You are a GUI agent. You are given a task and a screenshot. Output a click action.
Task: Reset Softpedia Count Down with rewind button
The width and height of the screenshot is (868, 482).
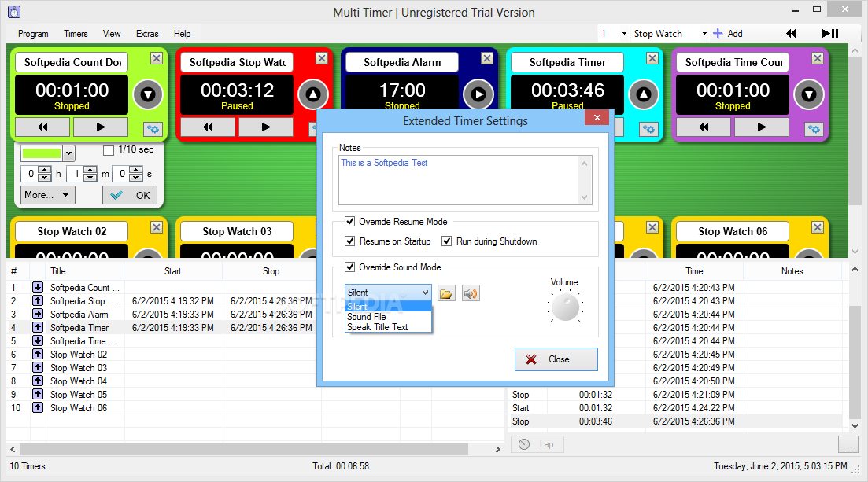pyautogui.click(x=42, y=127)
